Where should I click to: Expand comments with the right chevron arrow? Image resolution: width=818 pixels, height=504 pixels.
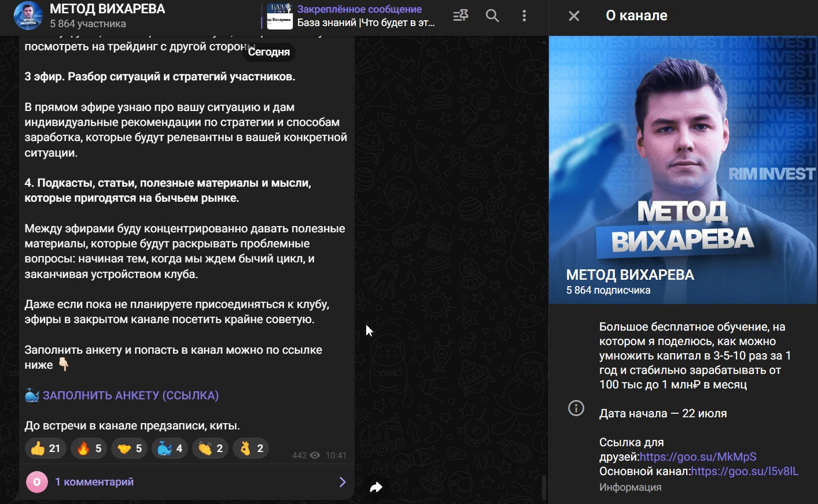(x=342, y=482)
